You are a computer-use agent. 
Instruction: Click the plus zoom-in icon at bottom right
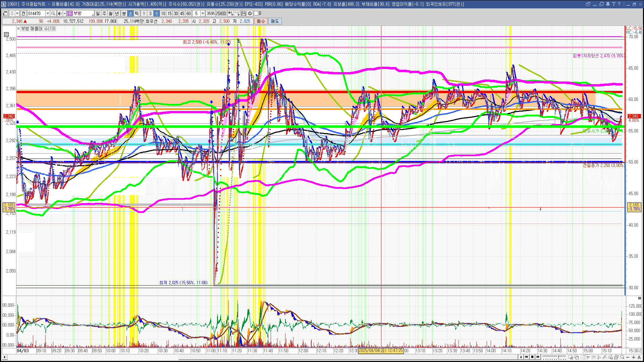coord(634,357)
